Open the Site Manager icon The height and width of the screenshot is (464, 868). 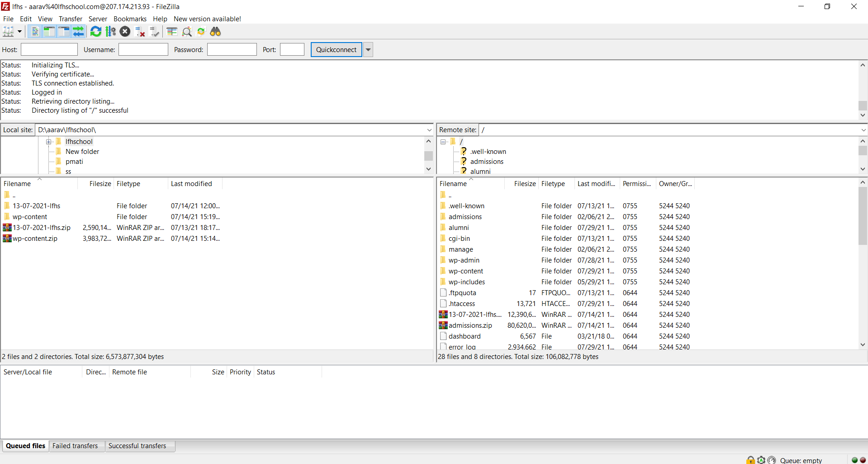[x=9, y=32]
